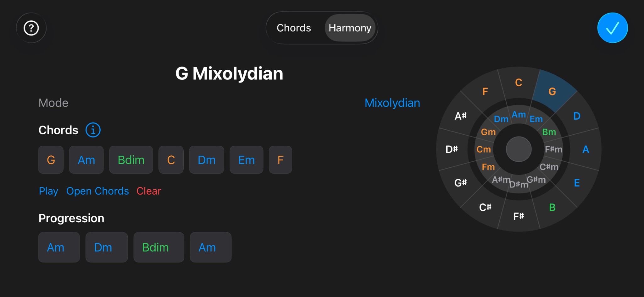Screen dimensions: 644x297
Task: Tap the Bdim chord in Chords row
Action: 131,160
